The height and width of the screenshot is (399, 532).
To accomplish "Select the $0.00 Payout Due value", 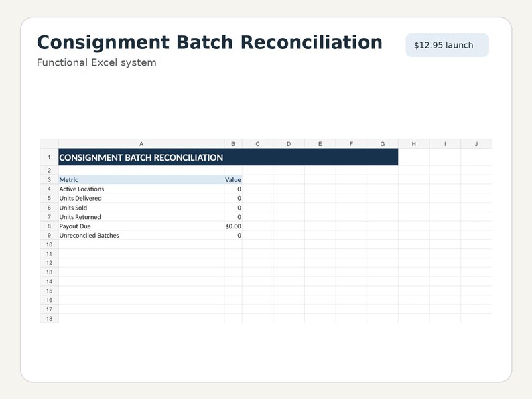I will click(x=233, y=226).
